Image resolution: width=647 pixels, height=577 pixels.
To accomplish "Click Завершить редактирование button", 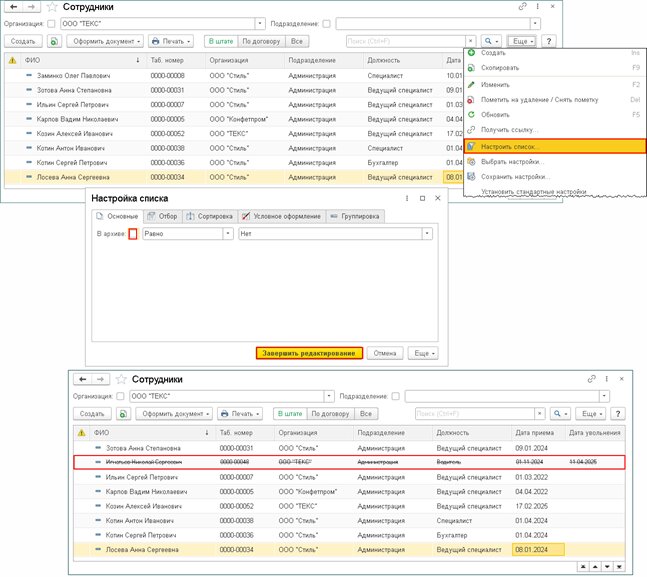I will (309, 353).
